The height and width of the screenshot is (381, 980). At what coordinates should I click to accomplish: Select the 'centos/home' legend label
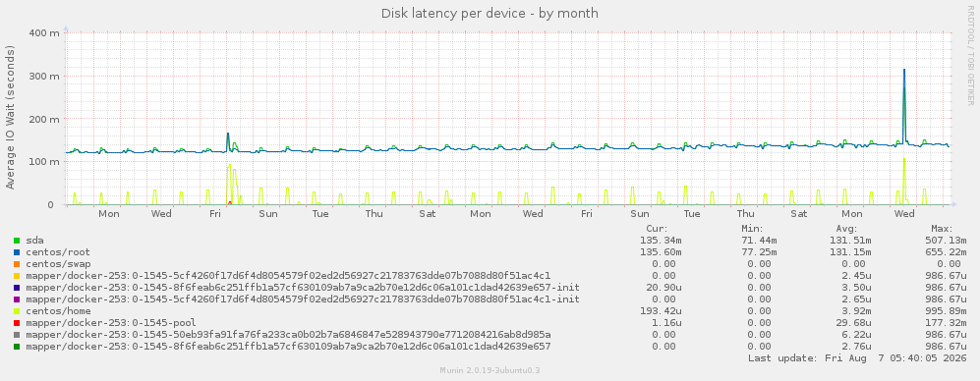click(58, 311)
